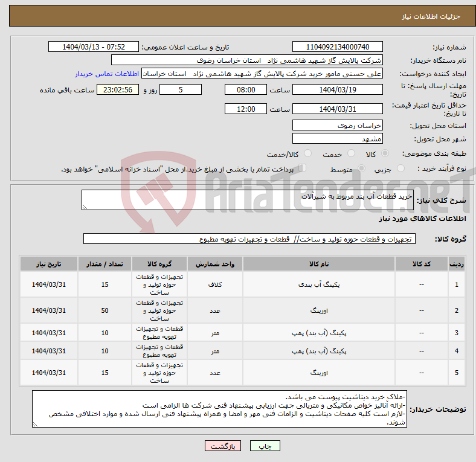The image size is (476, 462).
Task: Click quantity 15 in row 5
Action: pos(105,373)
